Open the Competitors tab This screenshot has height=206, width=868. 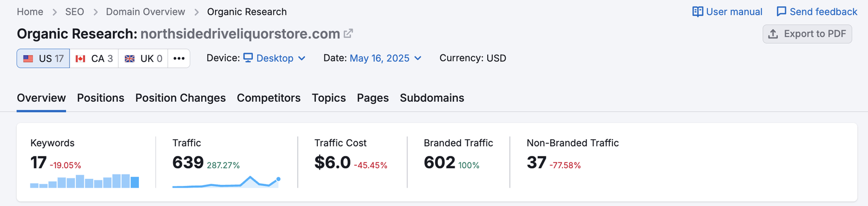coord(269,98)
